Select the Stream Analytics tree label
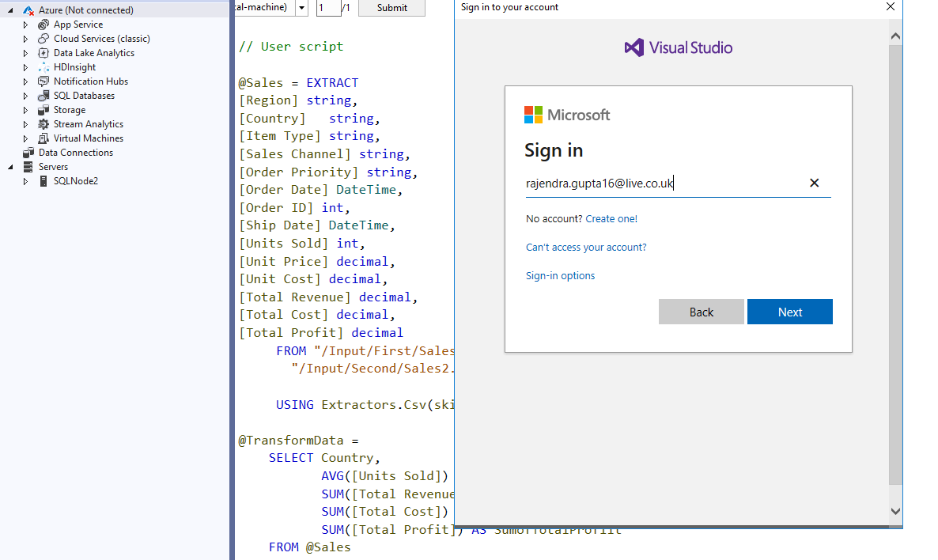This screenshot has height=560, width=938. click(x=89, y=124)
